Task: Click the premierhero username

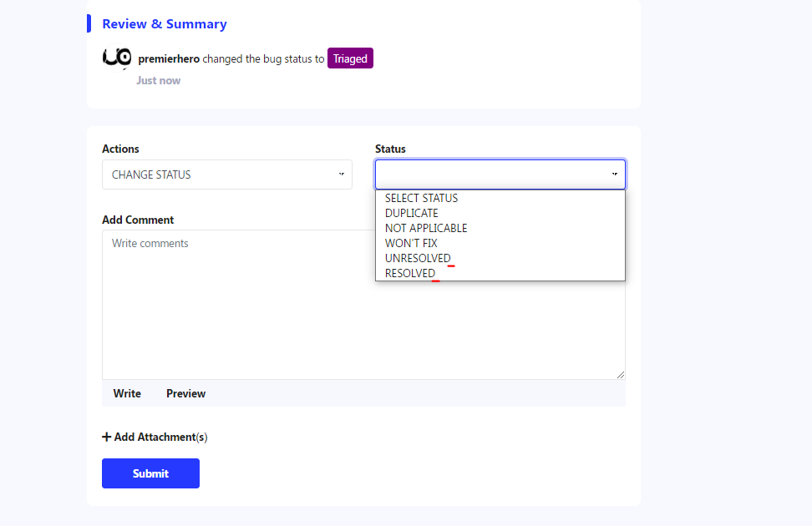Action: click(169, 59)
